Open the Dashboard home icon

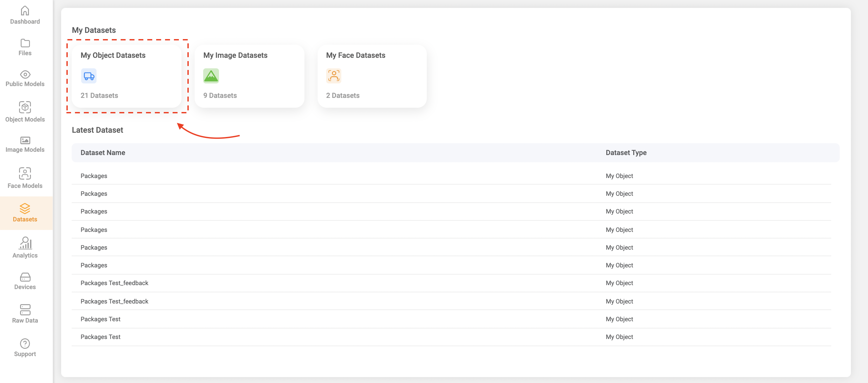tap(25, 11)
